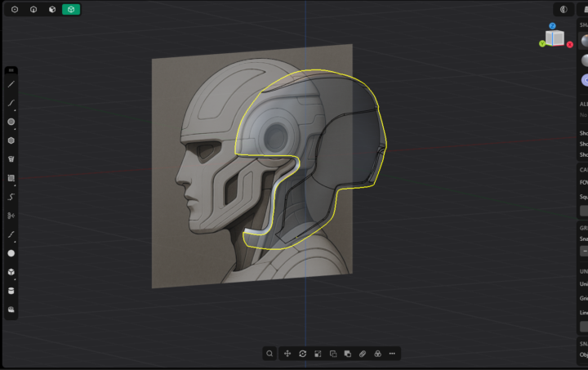The height and width of the screenshot is (370, 588).
Task: Select the Cylinder primitive tool
Action: tap(11, 291)
